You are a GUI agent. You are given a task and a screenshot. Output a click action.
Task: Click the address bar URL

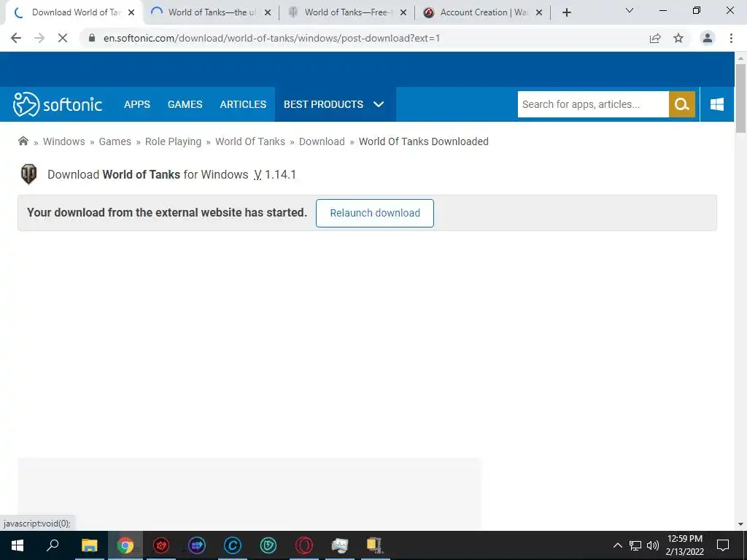pyautogui.click(x=271, y=38)
